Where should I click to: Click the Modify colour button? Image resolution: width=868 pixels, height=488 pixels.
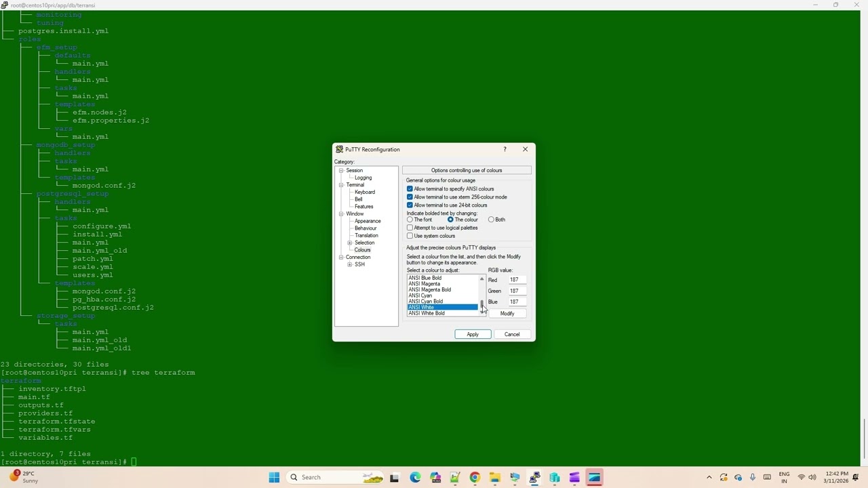pos(507,313)
